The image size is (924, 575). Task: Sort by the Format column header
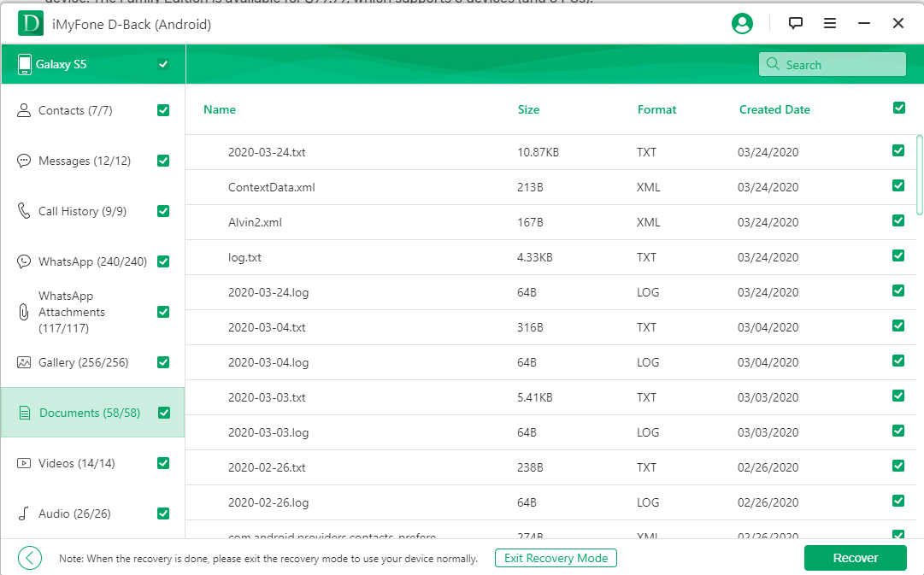[656, 109]
